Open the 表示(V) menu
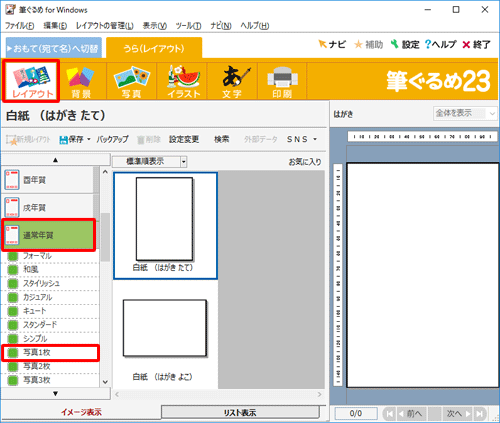500x423 pixels. tap(155, 26)
